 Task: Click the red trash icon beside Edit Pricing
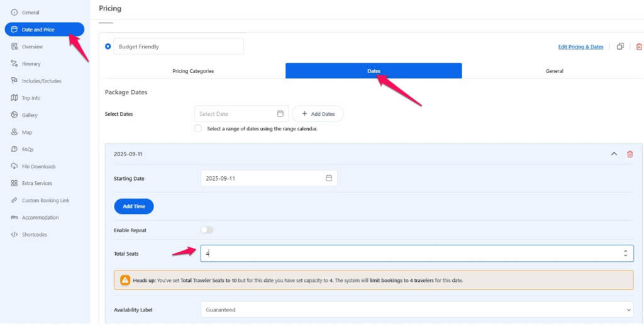639,47
